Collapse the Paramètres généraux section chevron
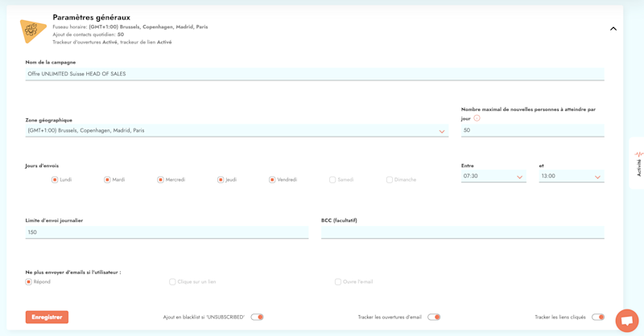This screenshot has width=644, height=336. [613, 29]
